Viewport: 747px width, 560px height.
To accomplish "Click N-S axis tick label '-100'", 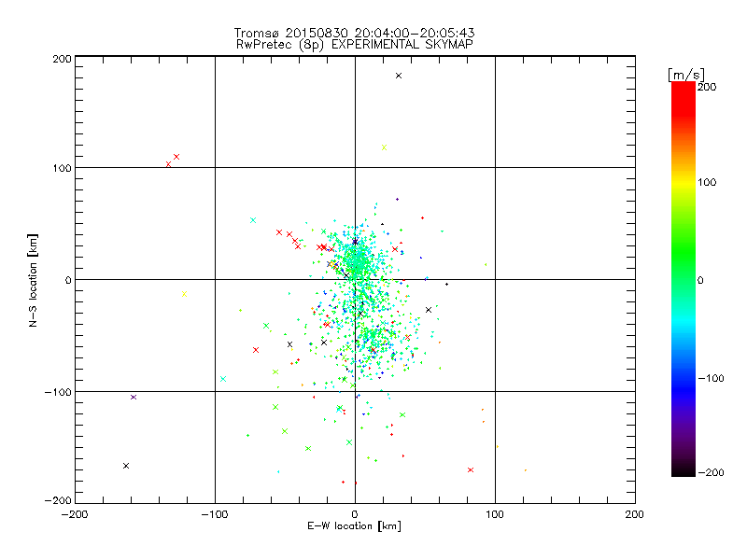I will 58,392.
